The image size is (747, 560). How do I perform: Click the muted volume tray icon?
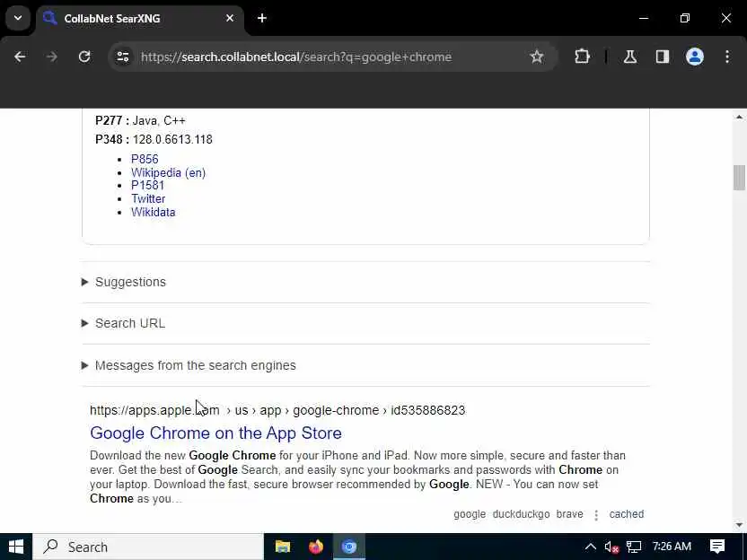pyautogui.click(x=611, y=547)
